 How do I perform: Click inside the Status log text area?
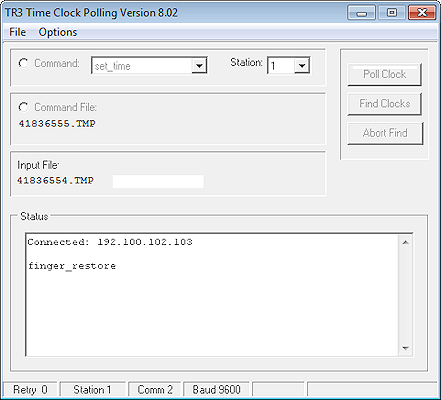coord(213,295)
